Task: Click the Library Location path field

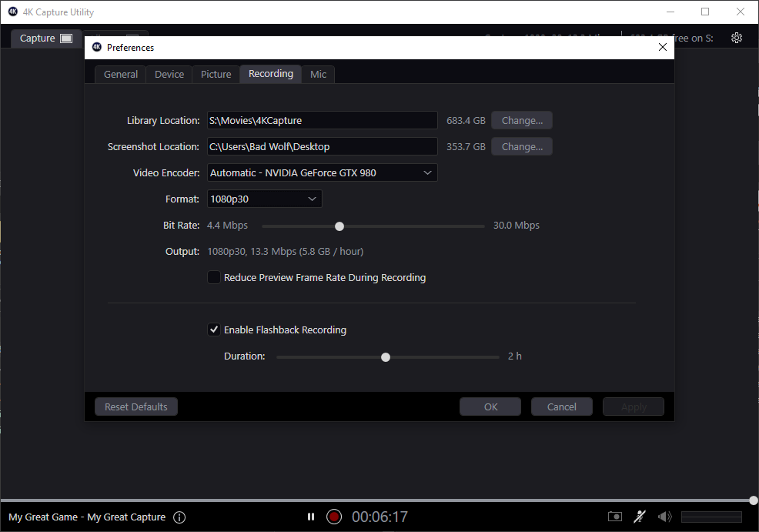Action: coord(323,121)
